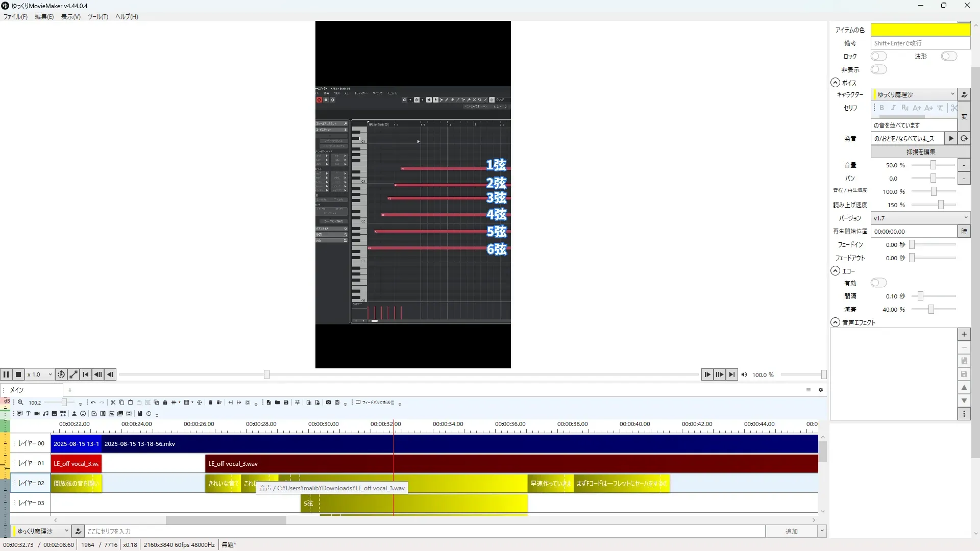Click the video camera add-video icon
Viewport: 980px width, 551px height.
[x=37, y=414]
